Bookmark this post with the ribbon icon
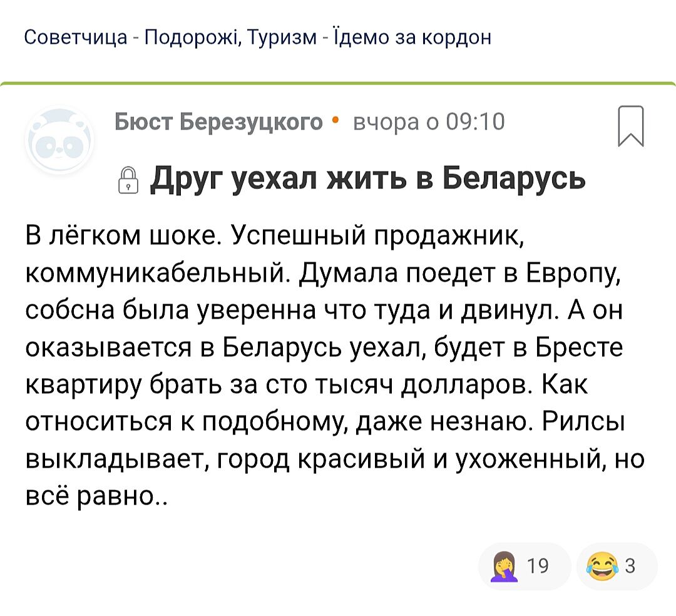 coord(631,126)
